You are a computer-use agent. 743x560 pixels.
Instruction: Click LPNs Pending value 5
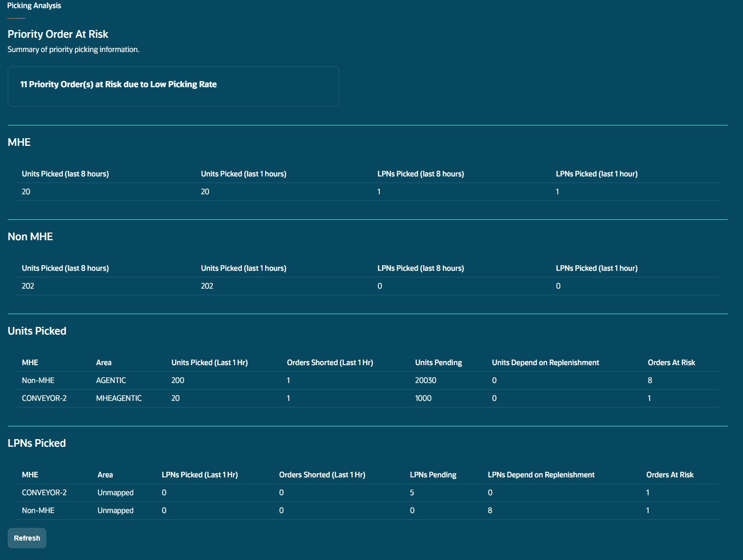(412, 493)
